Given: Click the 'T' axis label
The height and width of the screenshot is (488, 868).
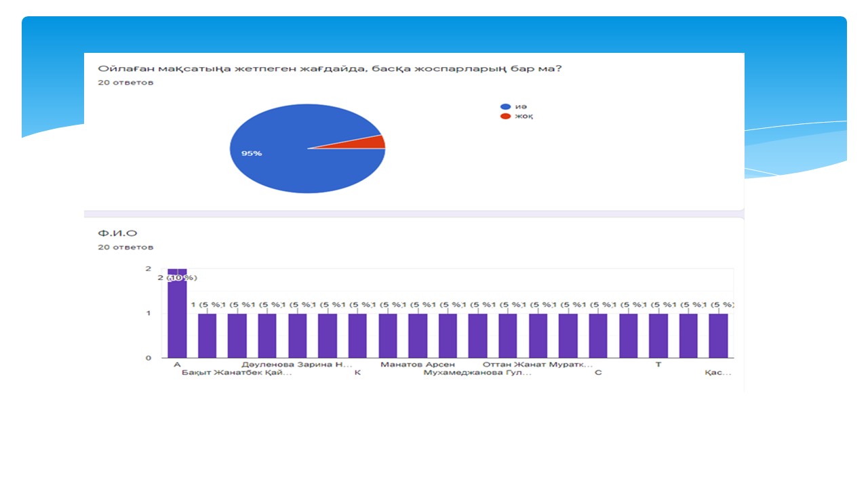Looking at the screenshot, I should tap(658, 365).
